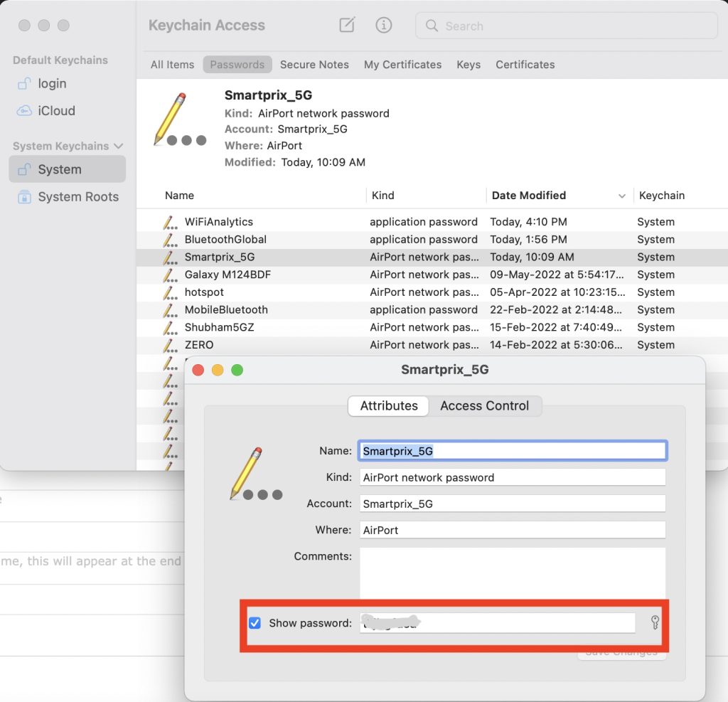The image size is (728, 702).
Task: Close the Smartprix_5G dialog with red button
Action: tap(198, 371)
